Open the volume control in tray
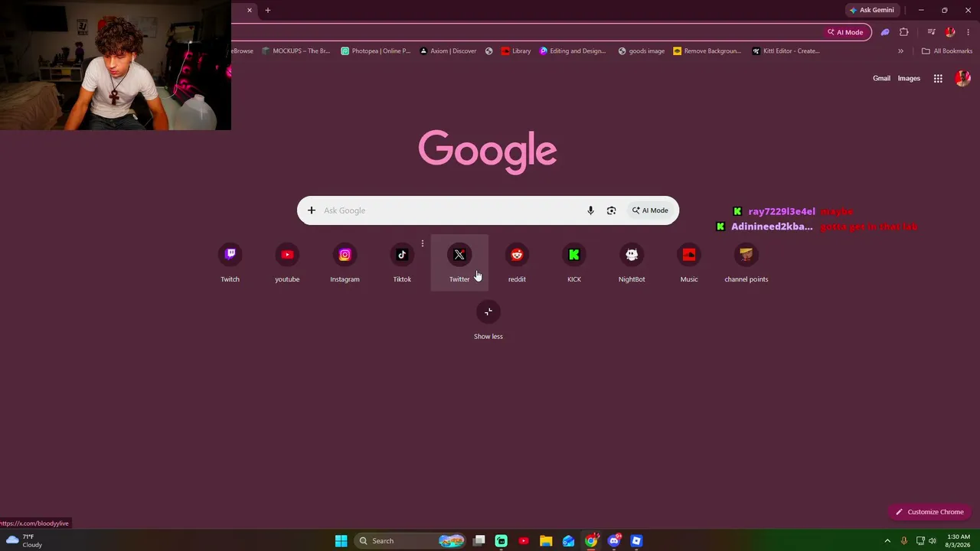The height and width of the screenshot is (551, 980). pyautogui.click(x=932, y=541)
